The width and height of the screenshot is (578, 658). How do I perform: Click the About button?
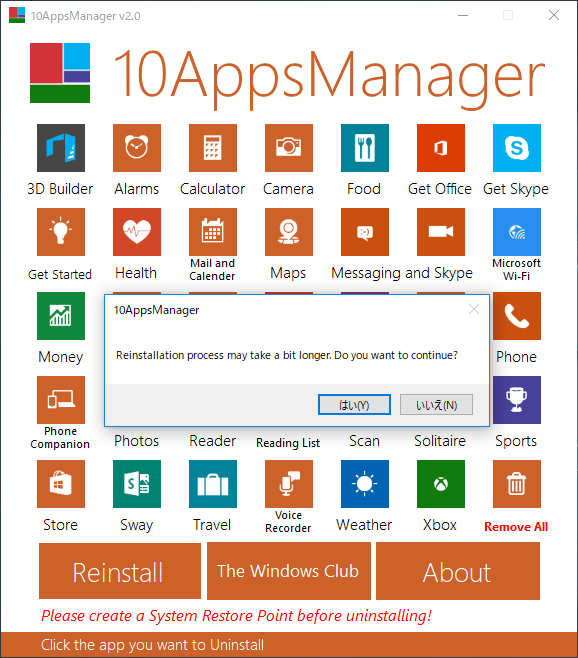(x=458, y=571)
